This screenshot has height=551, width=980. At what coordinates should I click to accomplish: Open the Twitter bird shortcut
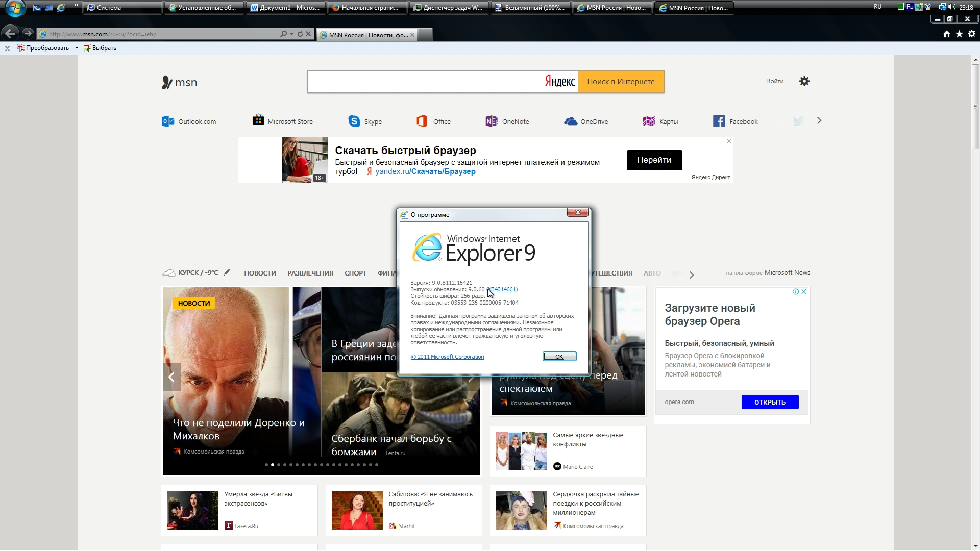(x=798, y=121)
